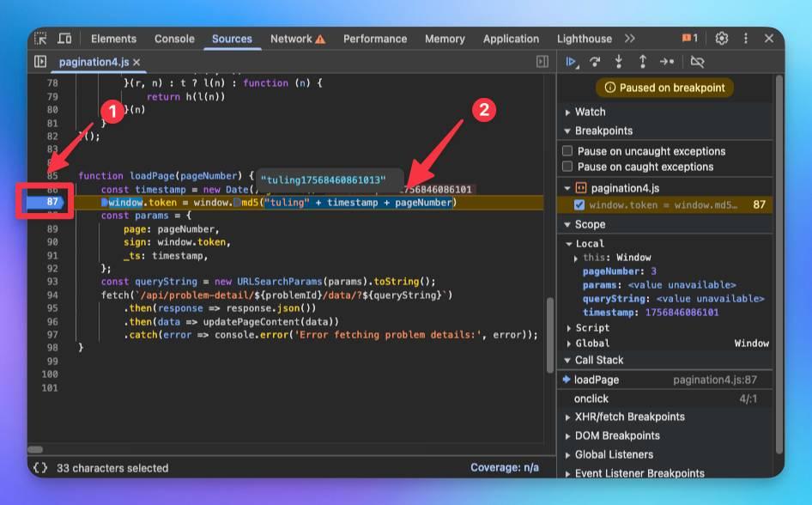
Task: Open the Lighthouse tab
Action: click(585, 39)
